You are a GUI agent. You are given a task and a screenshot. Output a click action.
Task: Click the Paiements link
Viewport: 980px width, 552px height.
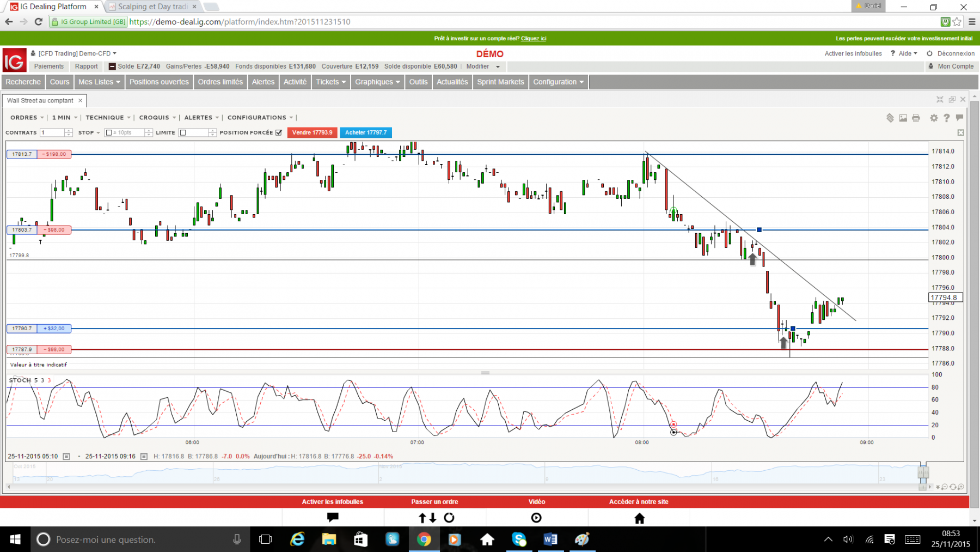49,66
